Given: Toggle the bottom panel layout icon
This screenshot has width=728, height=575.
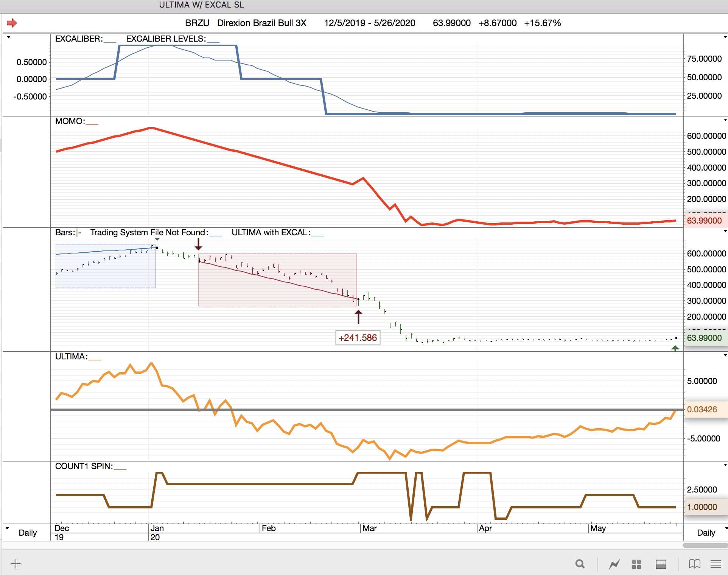Looking at the screenshot, I should [661, 564].
